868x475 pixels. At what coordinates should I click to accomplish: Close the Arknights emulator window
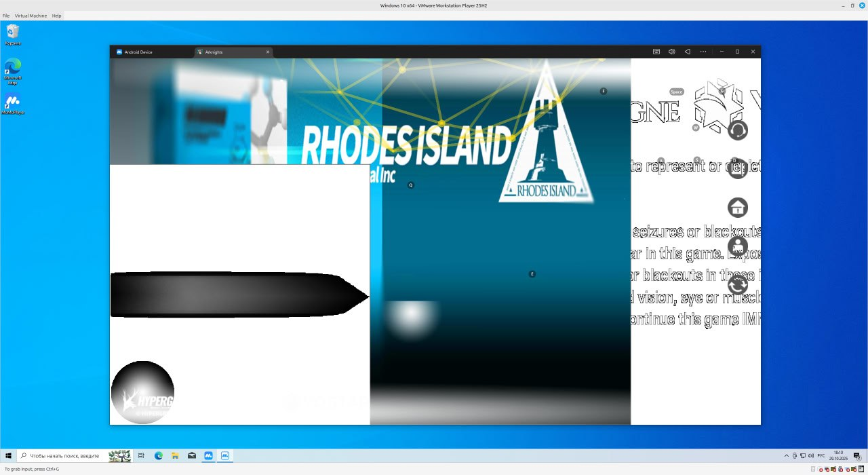pyautogui.click(x=753, y=52)
